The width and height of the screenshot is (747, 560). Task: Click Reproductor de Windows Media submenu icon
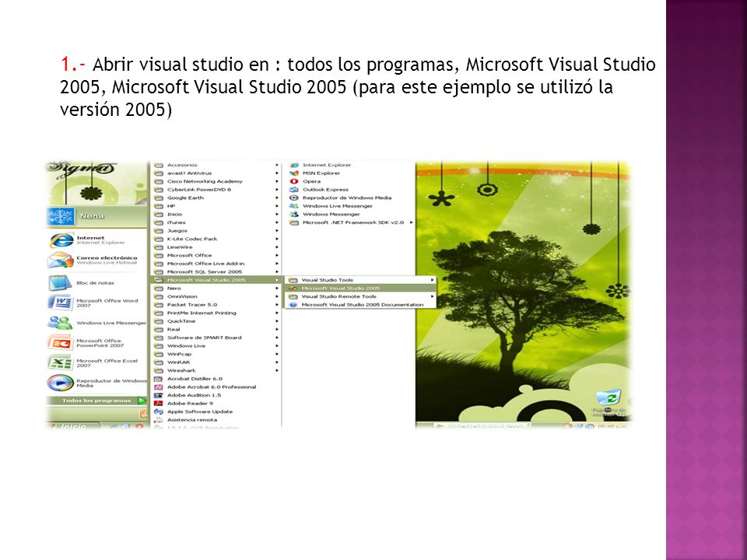click(x=294, y=198)
